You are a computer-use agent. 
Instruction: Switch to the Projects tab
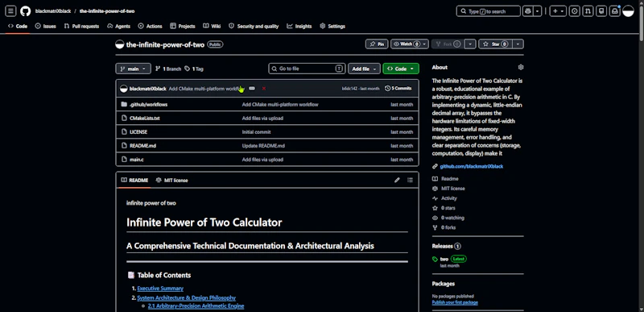click(x=183, y=26)
